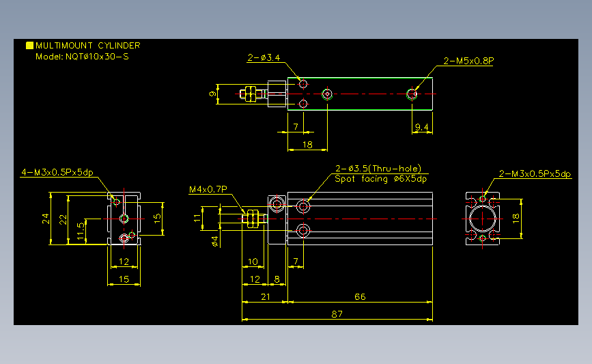Select the ø4 rod diameter label
Screen dimensions: 592x364
[214, 241]
